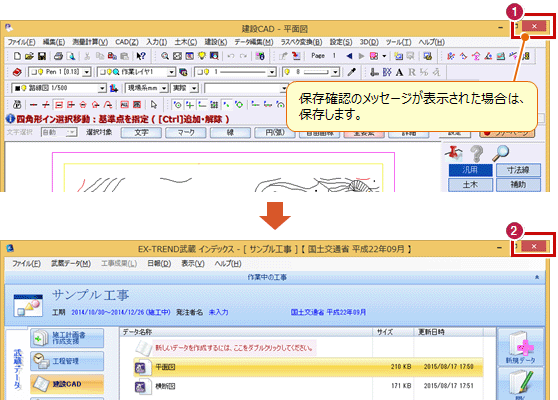Click the 補助 button in side panel
The width and height of the screenshot is (558, 400).
[x=518, y=185]
